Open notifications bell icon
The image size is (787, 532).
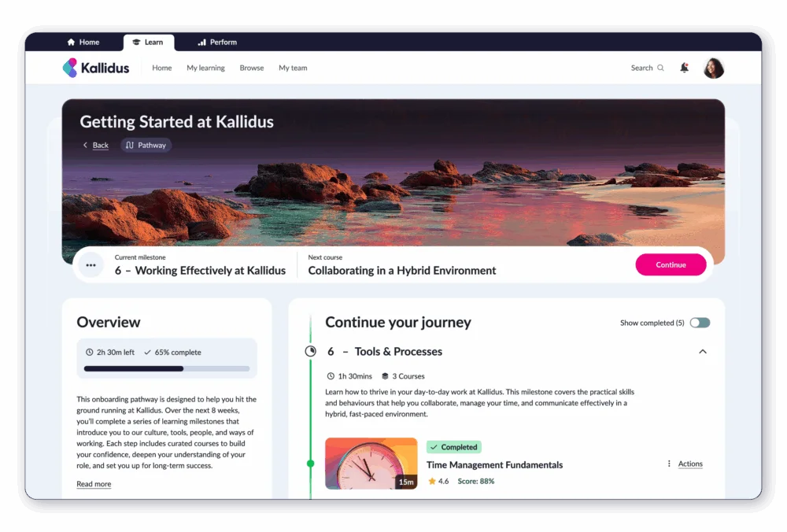[x=684, y=68]
